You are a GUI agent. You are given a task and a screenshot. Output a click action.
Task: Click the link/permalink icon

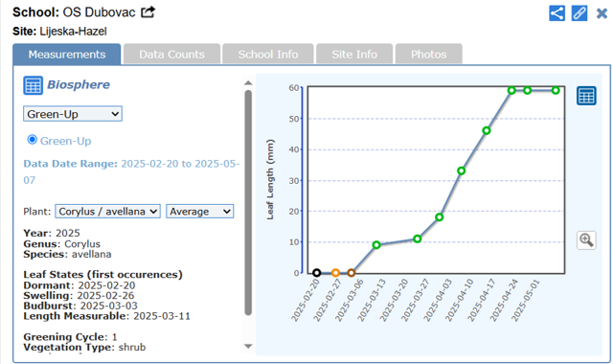[579, 12]
